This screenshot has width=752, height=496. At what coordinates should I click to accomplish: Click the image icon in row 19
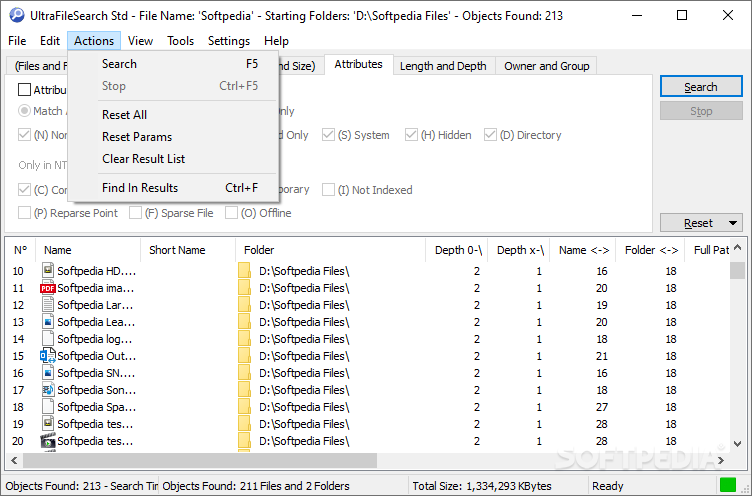pyautogui.click(x=47, y=424)
